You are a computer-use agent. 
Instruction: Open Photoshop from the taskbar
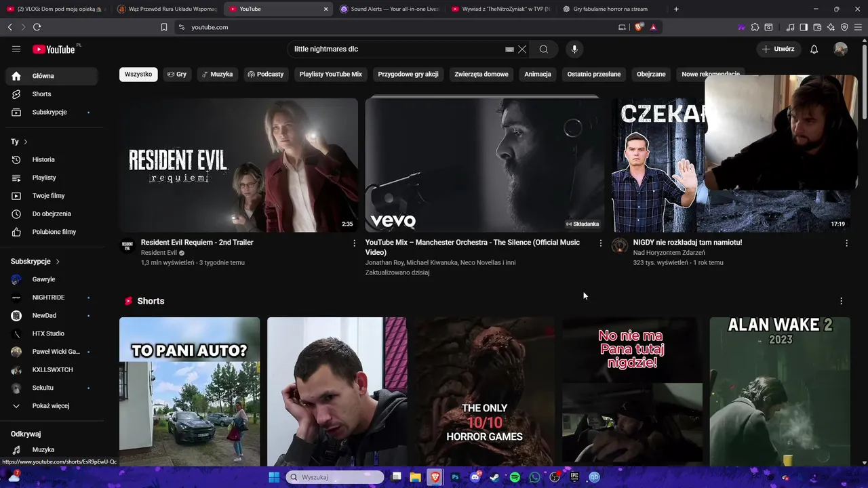click(x=455, y=477)
